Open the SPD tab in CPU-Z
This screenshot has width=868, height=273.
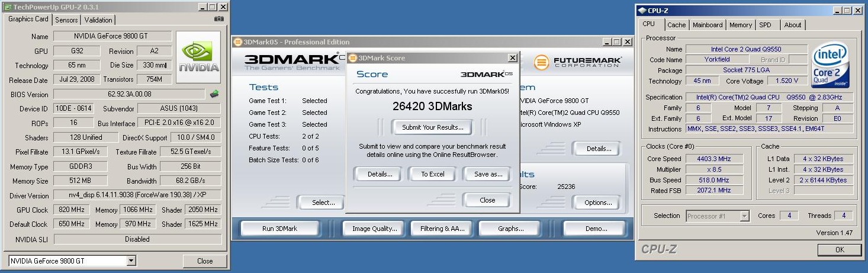click(766, 25)
